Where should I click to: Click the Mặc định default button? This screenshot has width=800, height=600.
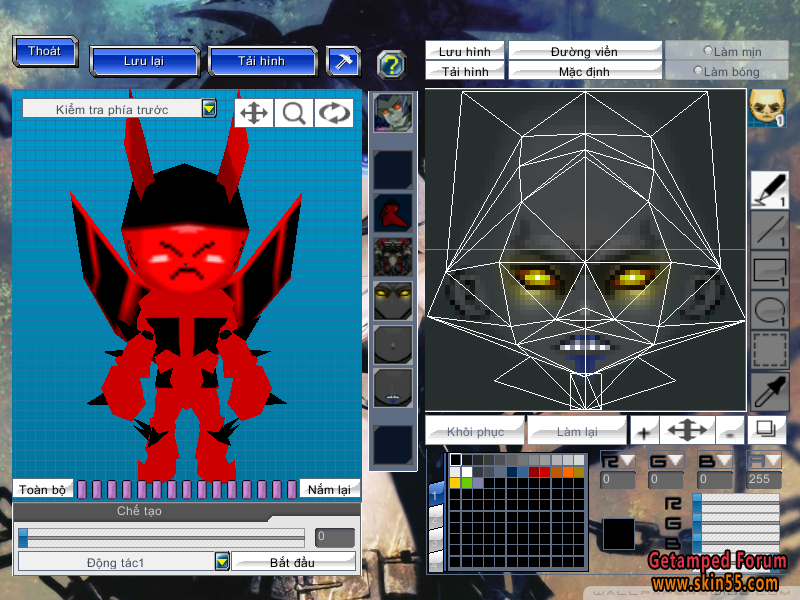click(x=585, y=71)
